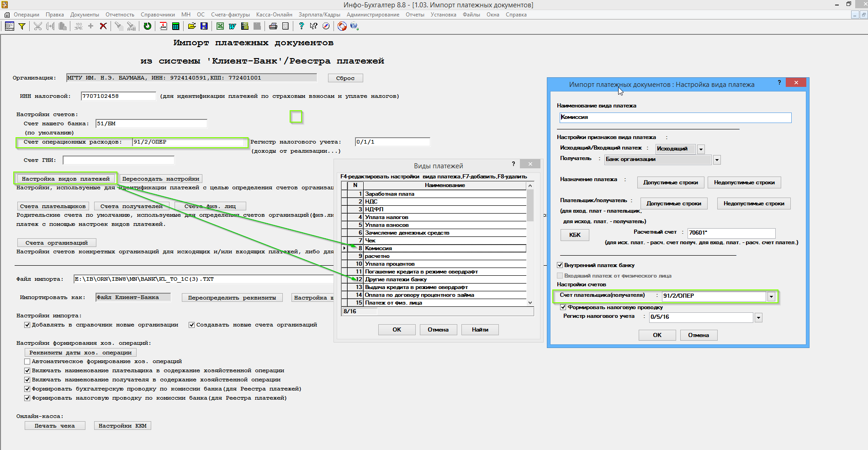This screenshot has height=450, width=868.
Task: Click the blue question mark help icon
Action: tap(302, 26)
